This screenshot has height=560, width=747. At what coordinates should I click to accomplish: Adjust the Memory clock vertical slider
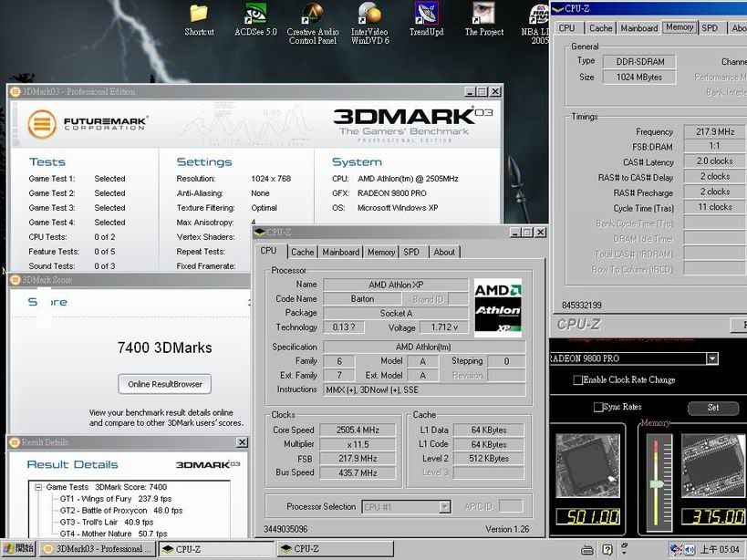657,484
